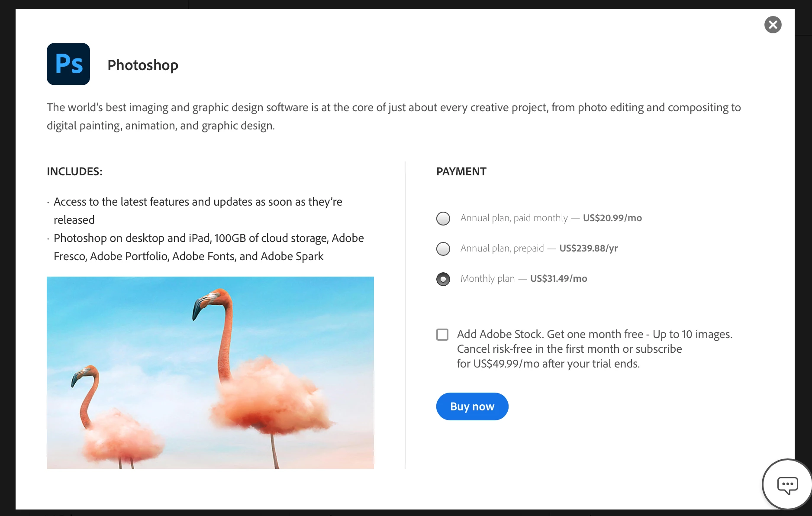Select Annual plan, prepaid radio

[443, 249]
